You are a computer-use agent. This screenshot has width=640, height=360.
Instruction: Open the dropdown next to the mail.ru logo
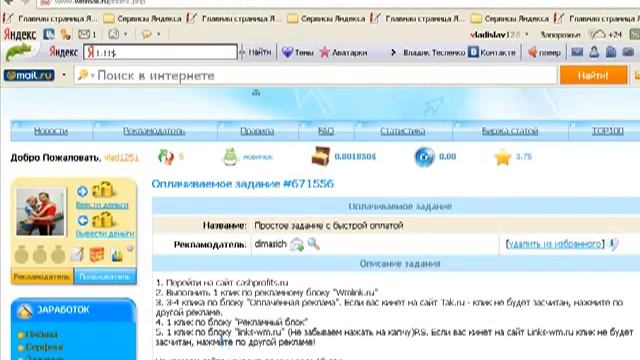click(x=64, y=76)
